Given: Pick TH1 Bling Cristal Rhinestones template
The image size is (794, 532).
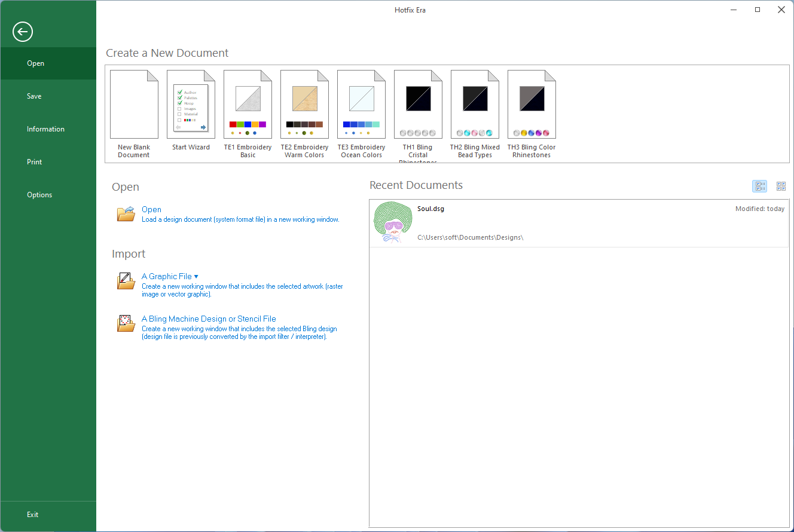Looking at the screenshot, I should tap(418, 115).
